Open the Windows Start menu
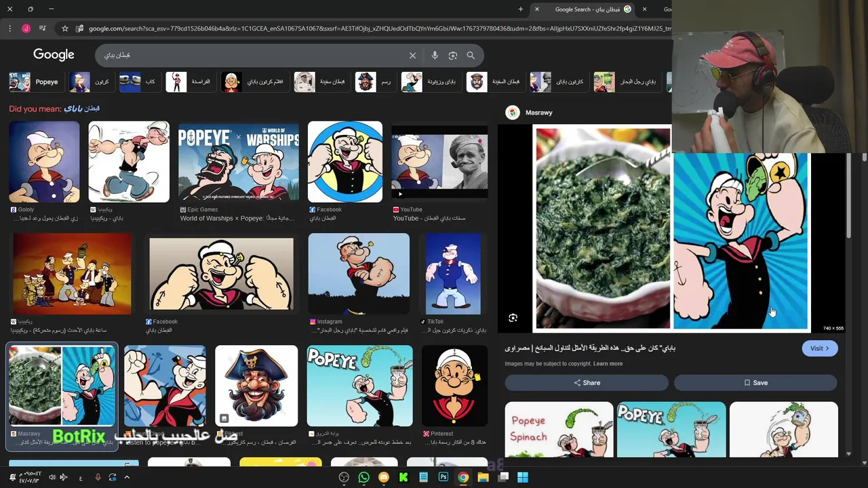This screenshot has width=868, height=488. pos(523,477)
